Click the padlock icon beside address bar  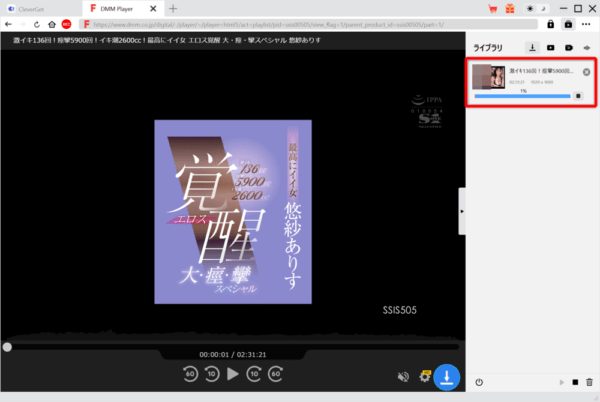click(550, 24)
